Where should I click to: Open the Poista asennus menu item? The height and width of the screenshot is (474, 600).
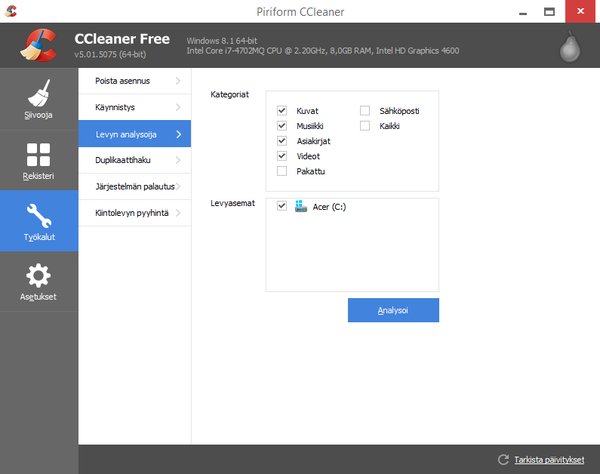(135, 81)
